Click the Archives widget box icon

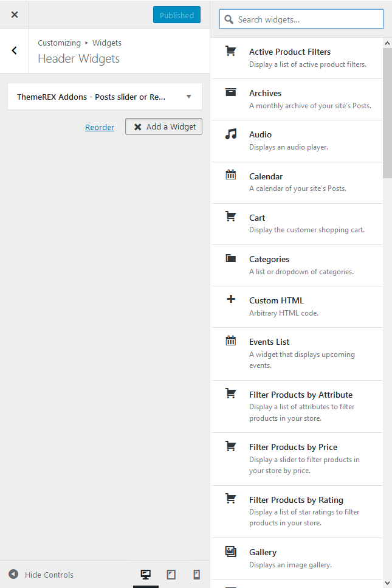pos(230,92)
